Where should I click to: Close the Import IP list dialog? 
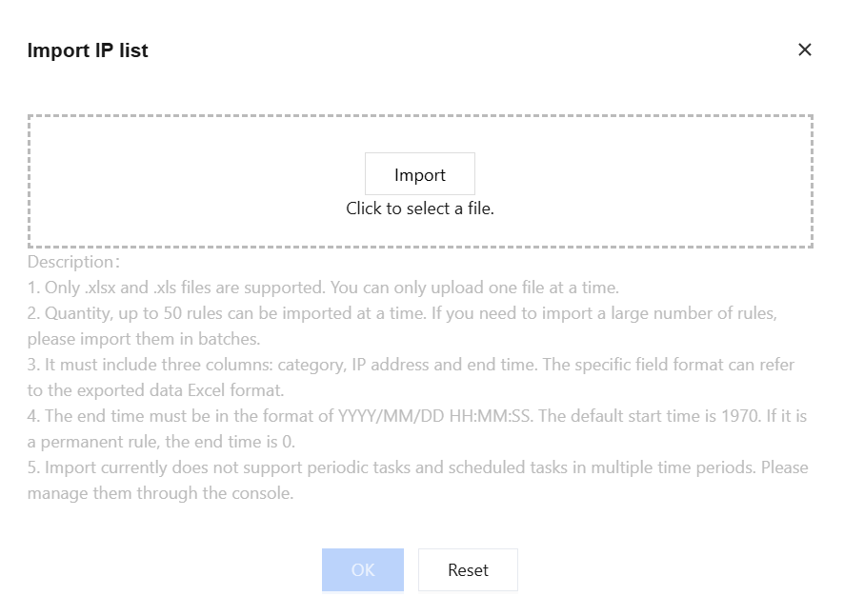805,50
